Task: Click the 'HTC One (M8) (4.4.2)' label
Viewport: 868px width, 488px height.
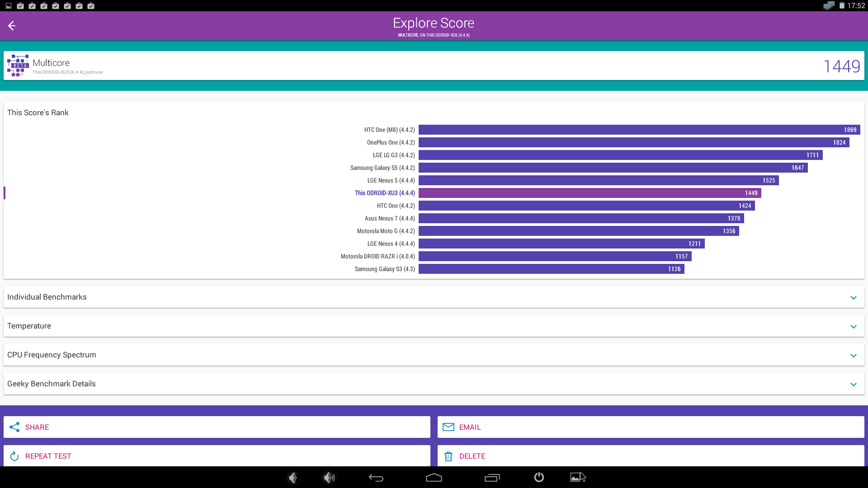Action: [390, 130]
